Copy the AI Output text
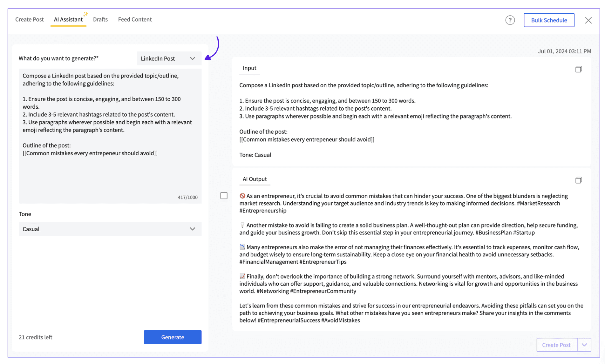This screenshot has height=364, width=605. (x=578, y=180)
